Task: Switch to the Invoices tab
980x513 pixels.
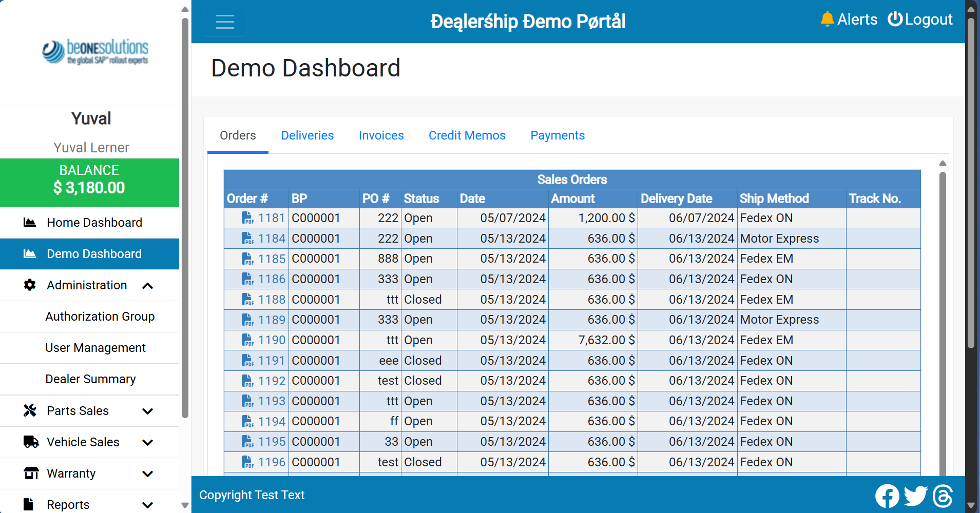Action: coord(381,135)
